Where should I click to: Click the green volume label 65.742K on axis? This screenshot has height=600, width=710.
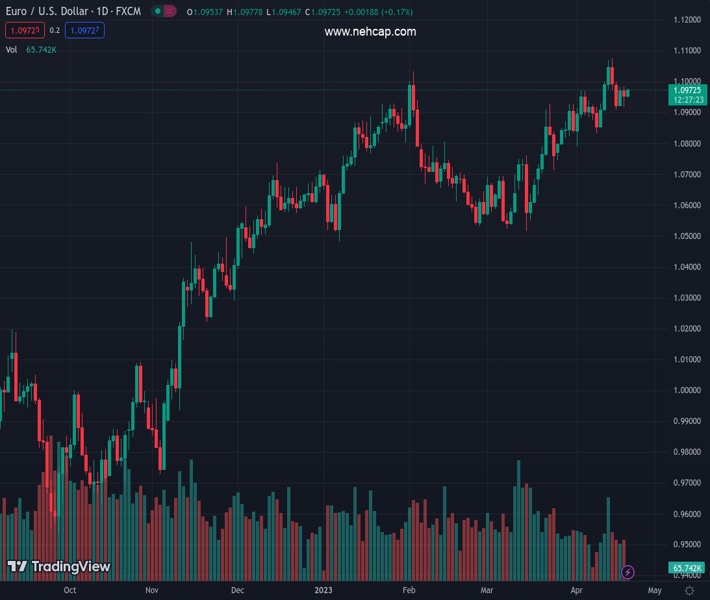pos(687,568)
